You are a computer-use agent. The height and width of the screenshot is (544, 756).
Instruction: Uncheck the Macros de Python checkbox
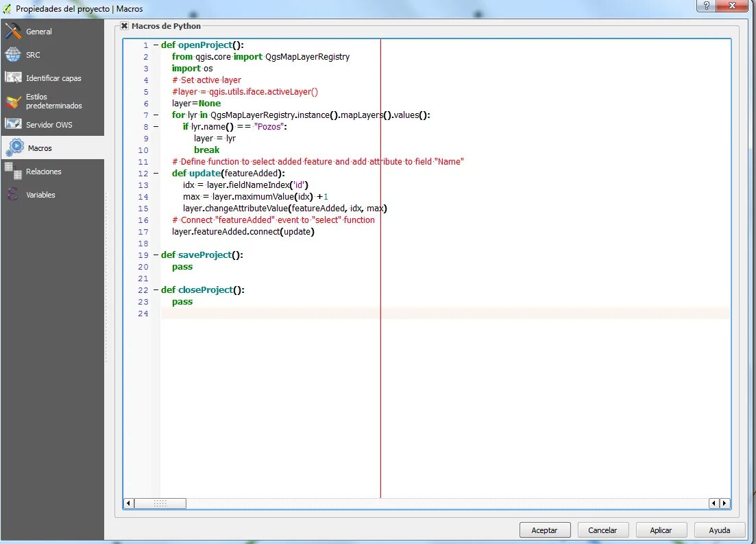click(x=124, y=26)
